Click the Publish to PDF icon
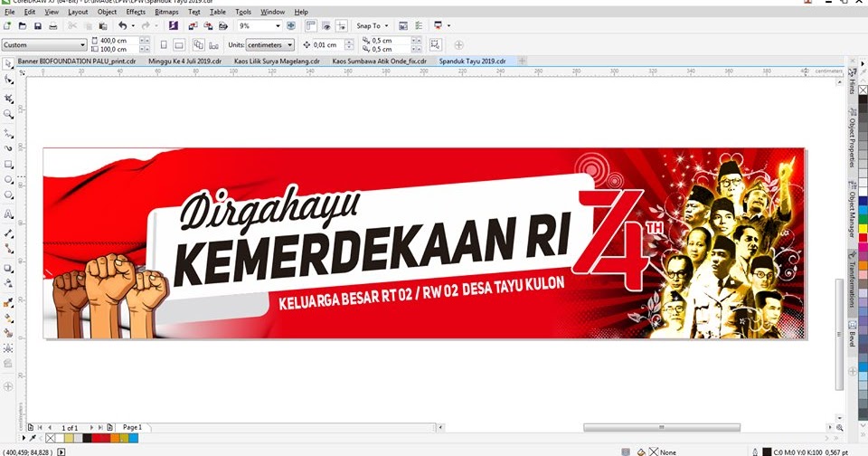 coord(223,25)
